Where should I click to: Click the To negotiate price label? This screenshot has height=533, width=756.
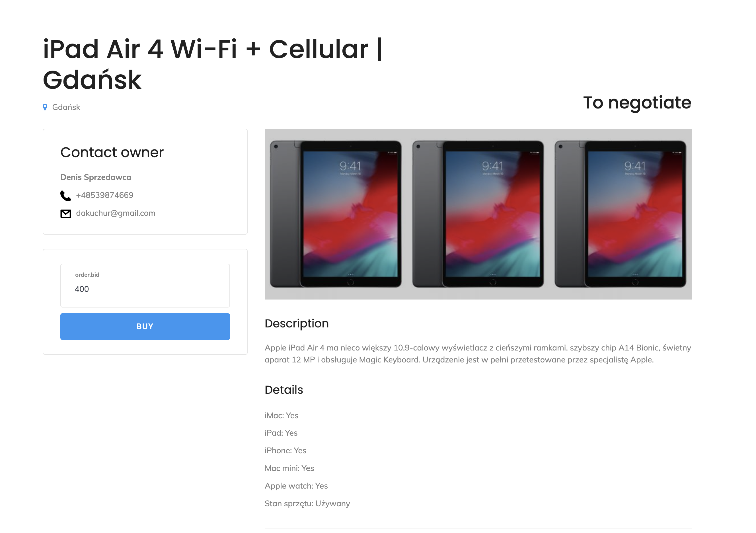637,102
